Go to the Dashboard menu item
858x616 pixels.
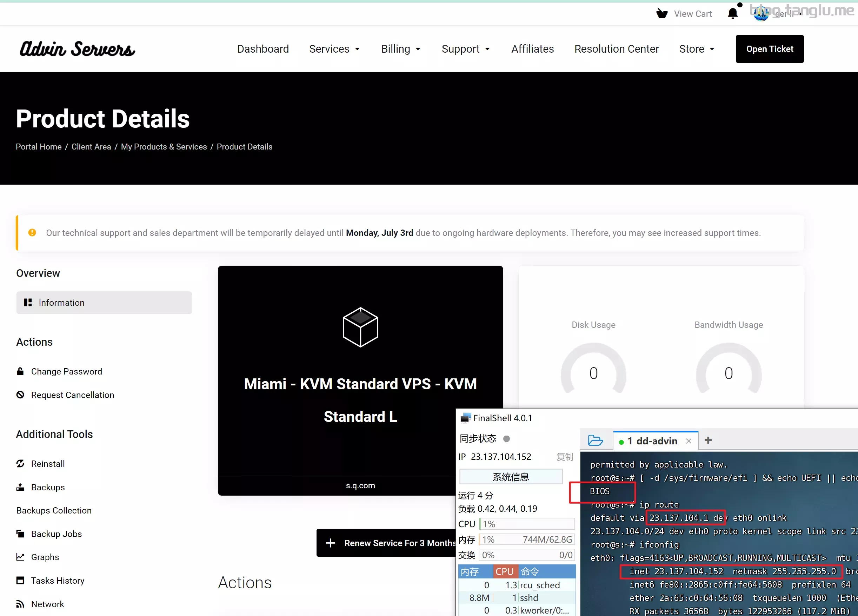(263, 49)
